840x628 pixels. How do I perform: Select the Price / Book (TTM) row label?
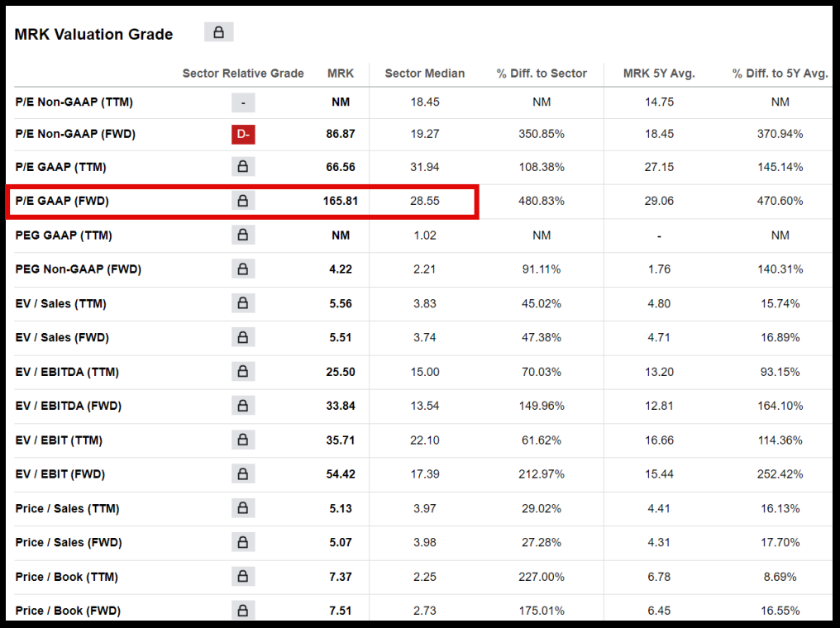[x=67, y=577]
